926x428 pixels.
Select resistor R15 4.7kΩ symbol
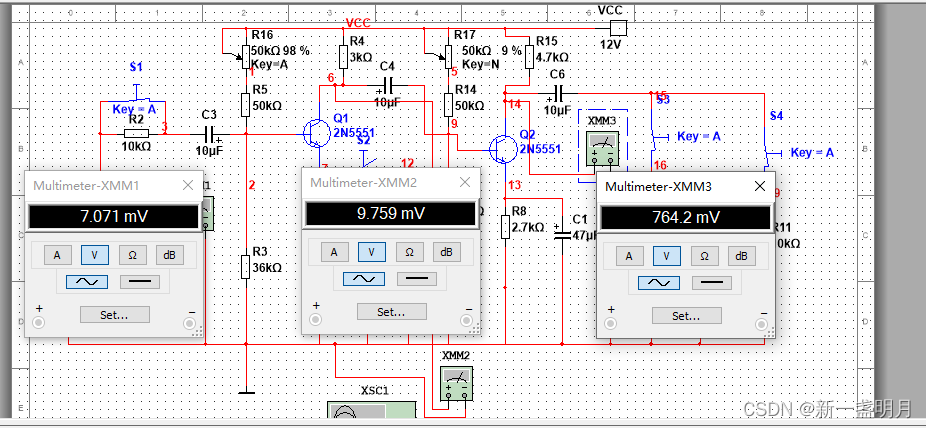[530, 57]
